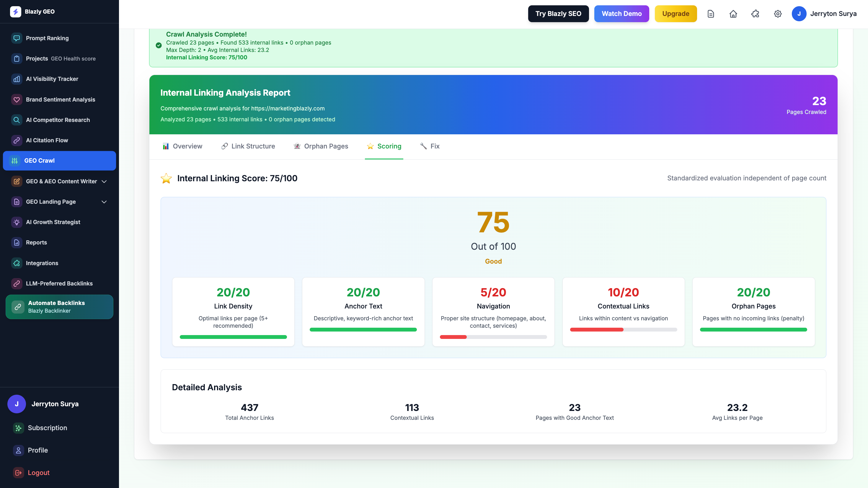The height and width of the screenshot is (488, 868).
Task: Open the Automate Backlinks Blazly Backlinker card
Action: 59,307
